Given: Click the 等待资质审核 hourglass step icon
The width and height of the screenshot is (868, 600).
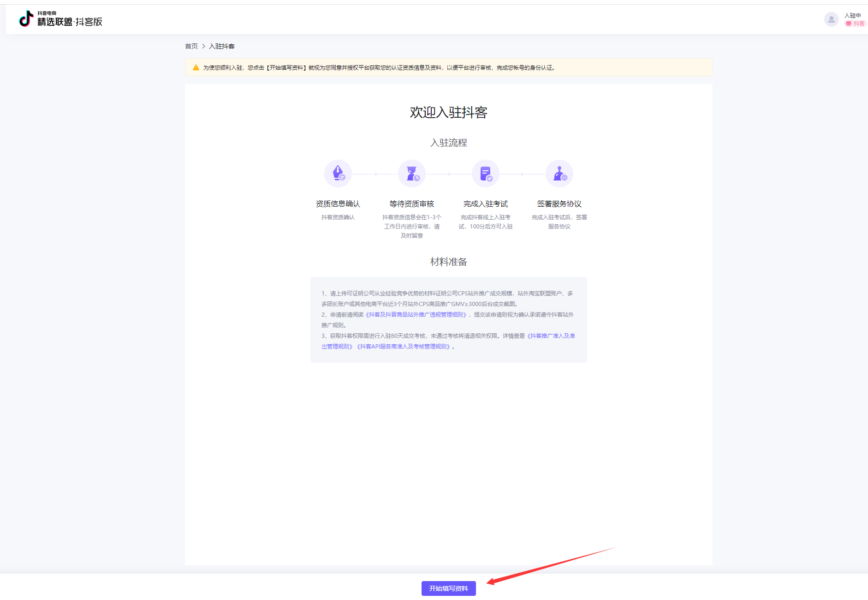Looking at the screenshot, I should pos(412,174).
